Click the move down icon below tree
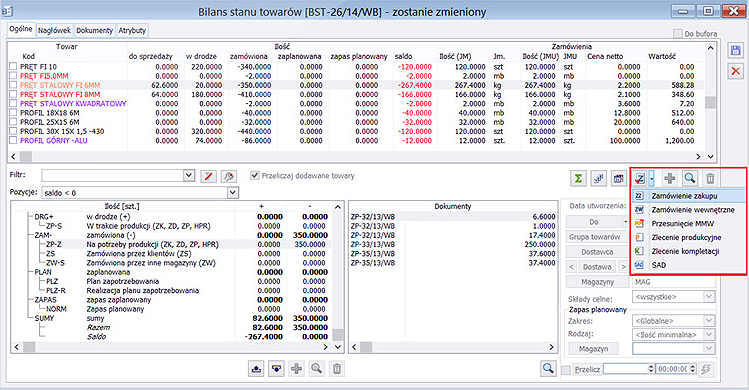The width and height of the screenshot is (749, 390). [x=277, y=368]
